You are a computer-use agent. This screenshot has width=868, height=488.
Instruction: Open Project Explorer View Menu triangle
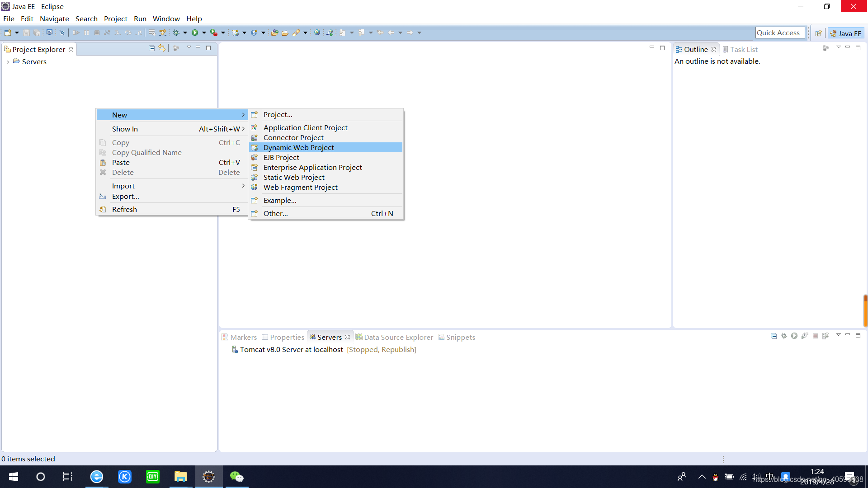tap(189, 47)
